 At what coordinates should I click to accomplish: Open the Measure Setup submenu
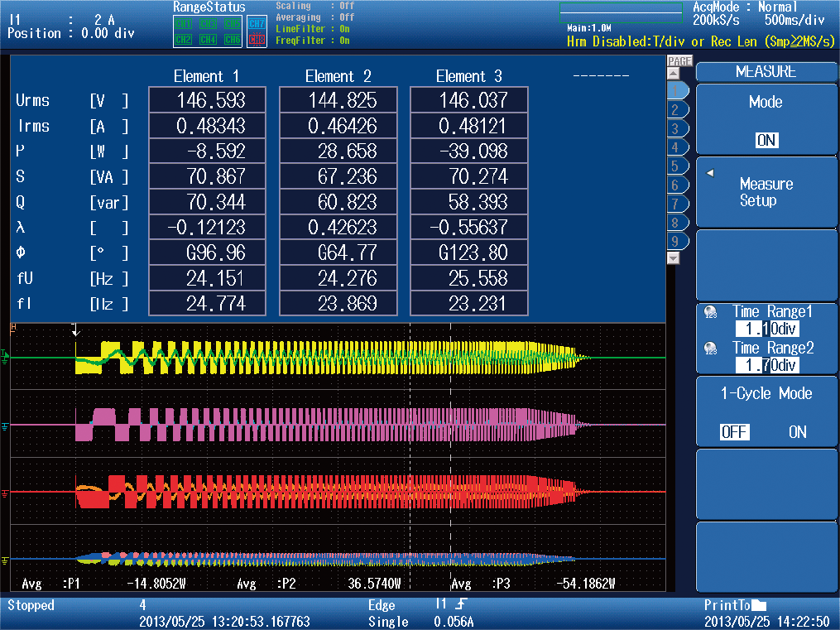(x=766, y=192)
